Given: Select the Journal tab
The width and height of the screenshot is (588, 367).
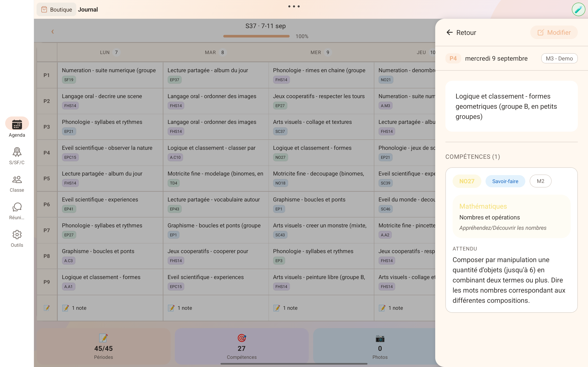Looking at the screenshot, I should (88, 9).
